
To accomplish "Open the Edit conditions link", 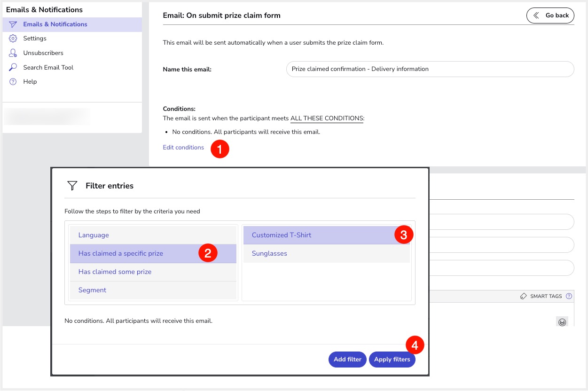I will tap(183, 148).
